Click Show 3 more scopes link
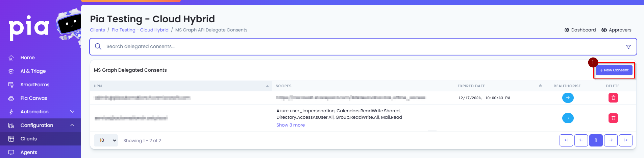644x158 pixels. point(291,125)
